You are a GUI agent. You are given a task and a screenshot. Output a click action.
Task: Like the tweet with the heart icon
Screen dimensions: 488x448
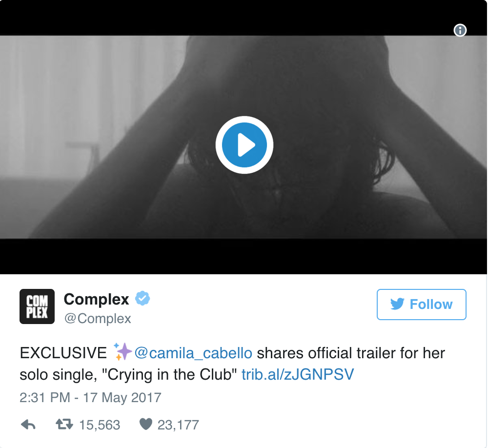click(x=145, y=425)
